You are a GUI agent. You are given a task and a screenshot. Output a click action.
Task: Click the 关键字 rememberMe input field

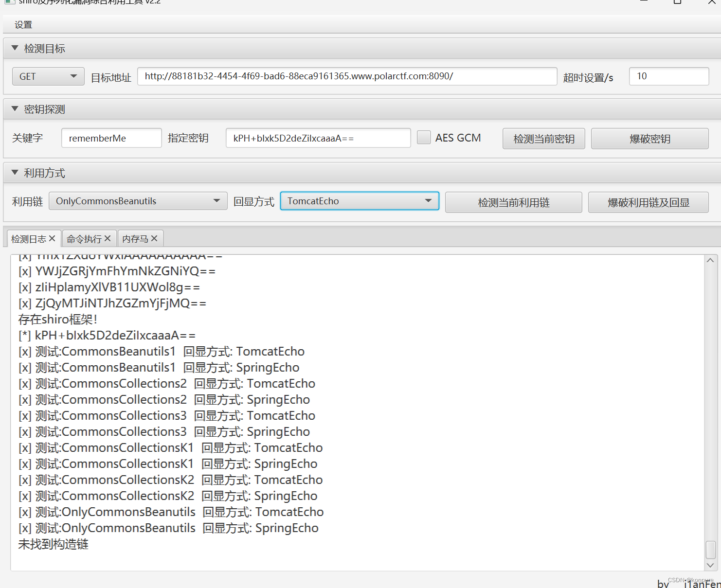(111, 138)
